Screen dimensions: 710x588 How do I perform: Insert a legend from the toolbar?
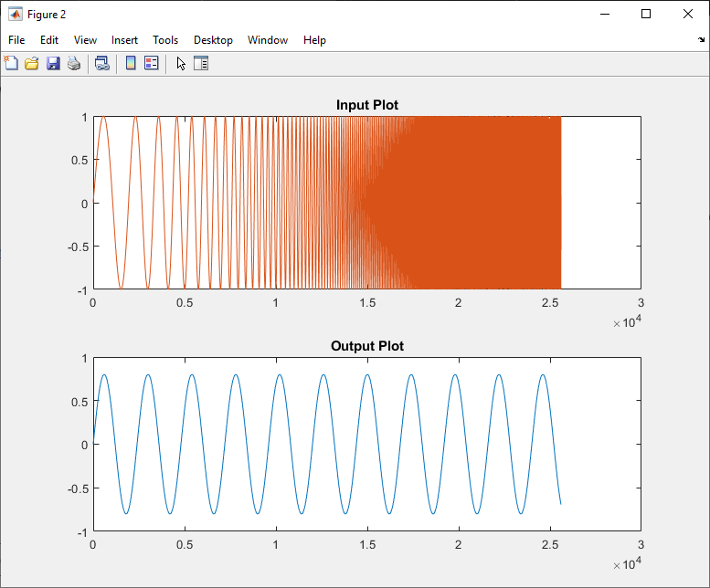[152, 64]
